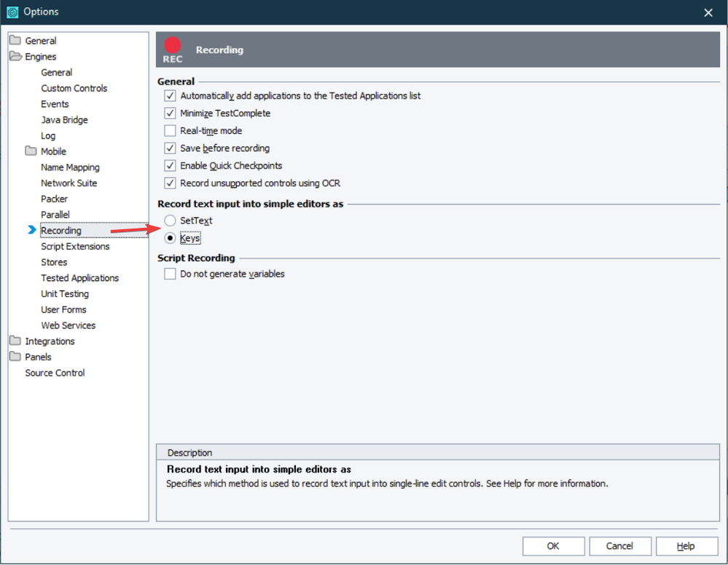Click the Mobile folder icon
Image resolution: width=728 pixels, height=565 pixels.
pyautogui.click(x=31, y=151)
